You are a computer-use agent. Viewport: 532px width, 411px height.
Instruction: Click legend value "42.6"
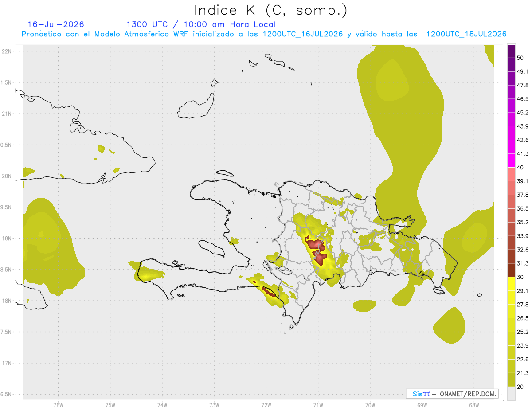[523, 140]
